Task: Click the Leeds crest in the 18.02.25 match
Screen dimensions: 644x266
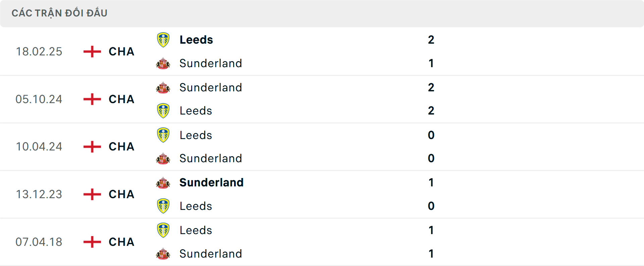Action: coord(163,39)
